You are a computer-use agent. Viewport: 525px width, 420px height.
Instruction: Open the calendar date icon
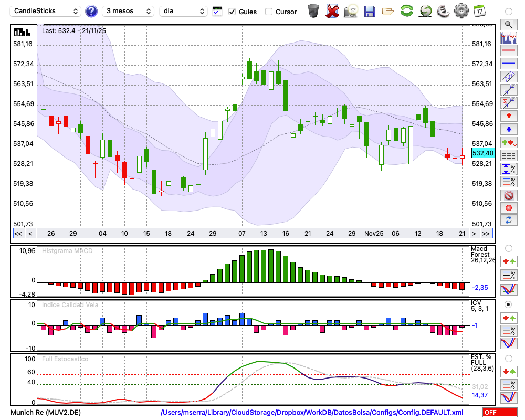[x=479, y=10]
